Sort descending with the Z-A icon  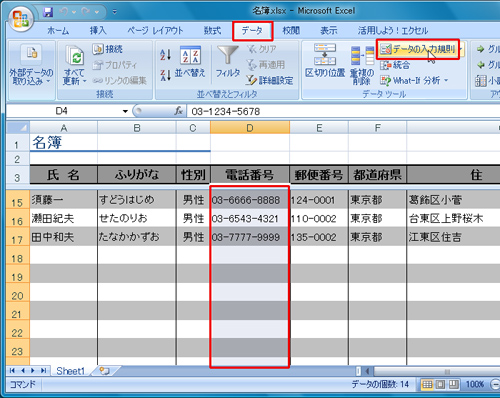tap(165, 75)
